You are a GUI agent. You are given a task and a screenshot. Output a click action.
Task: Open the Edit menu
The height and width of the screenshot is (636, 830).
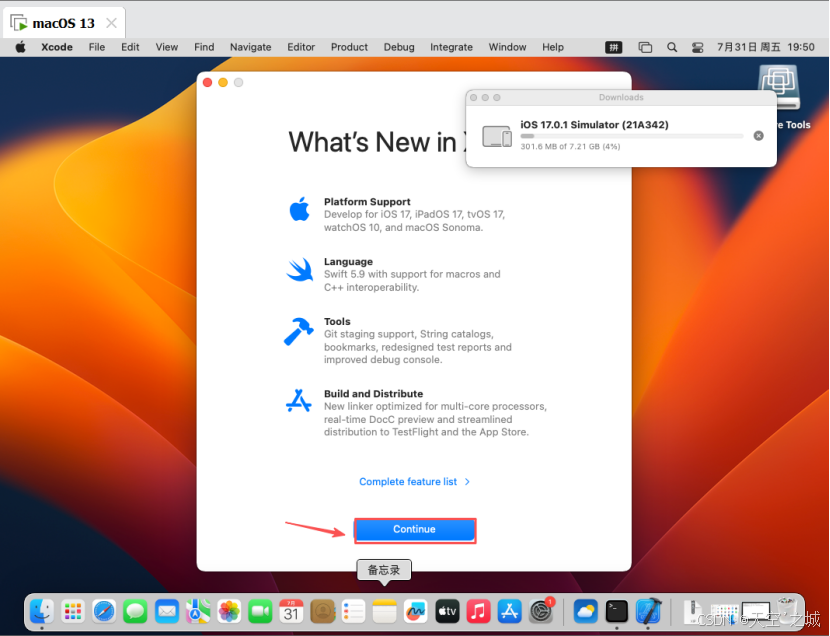click(130, 47)
